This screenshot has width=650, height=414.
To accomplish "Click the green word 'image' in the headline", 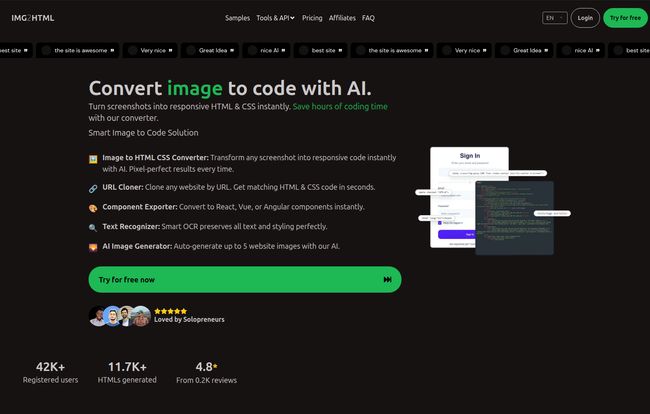I will 195,89.
